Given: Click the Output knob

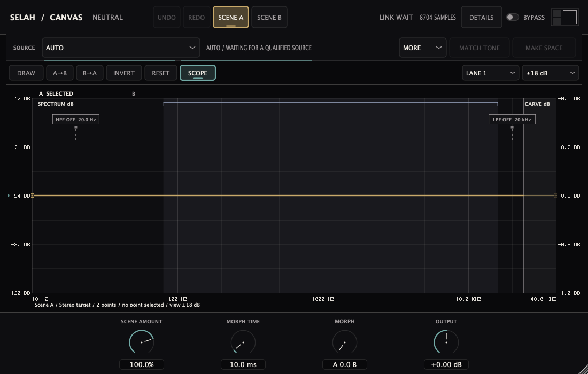Looking at the screenshot, I should coord(446,342).
